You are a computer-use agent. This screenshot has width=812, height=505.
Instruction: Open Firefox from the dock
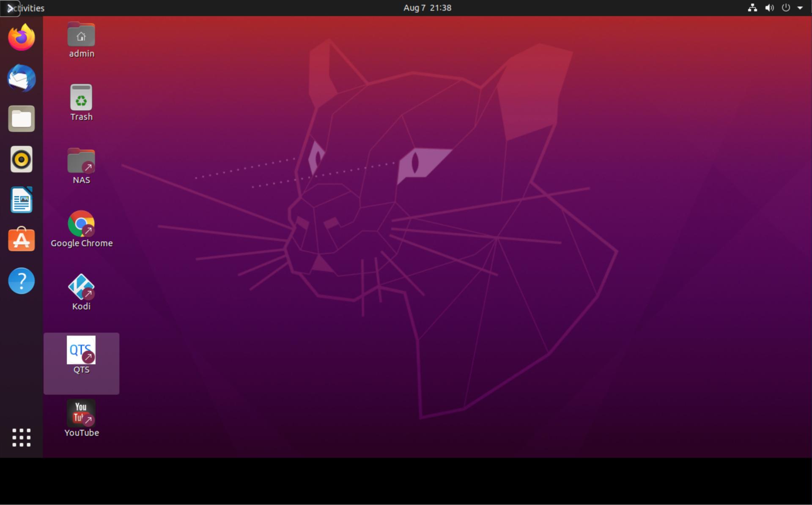(x=21, y=38)
